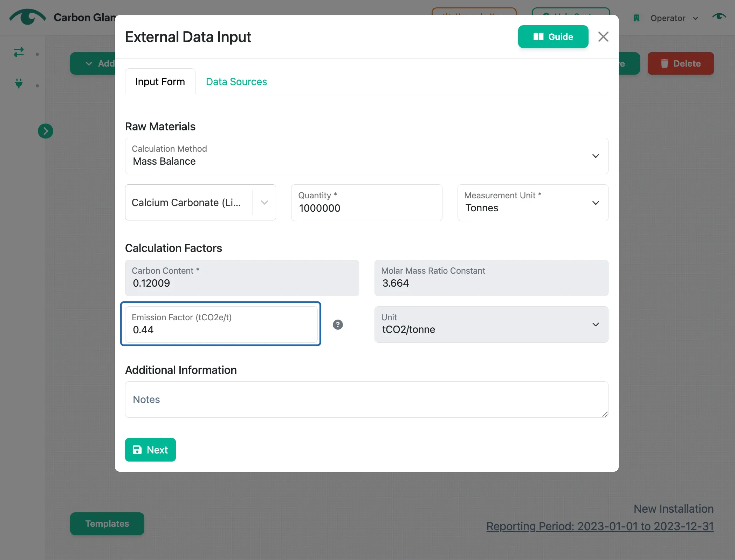Open the Unit tCO2/tonne dropdown
Screen dimensions: 735x560
491,324
